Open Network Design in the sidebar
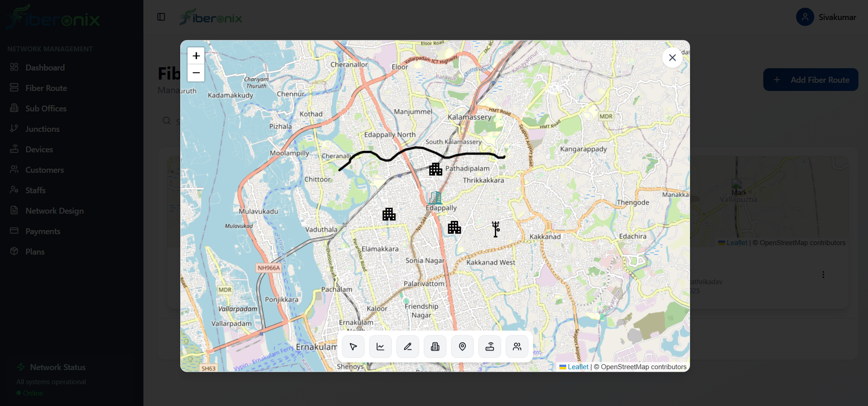 click(x=54, y=211)
